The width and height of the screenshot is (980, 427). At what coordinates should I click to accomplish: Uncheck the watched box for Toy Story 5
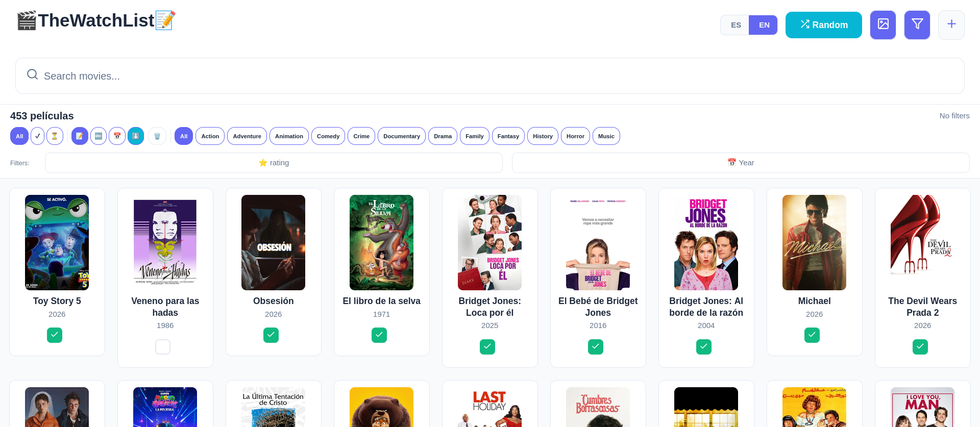[x=55, y=335]
